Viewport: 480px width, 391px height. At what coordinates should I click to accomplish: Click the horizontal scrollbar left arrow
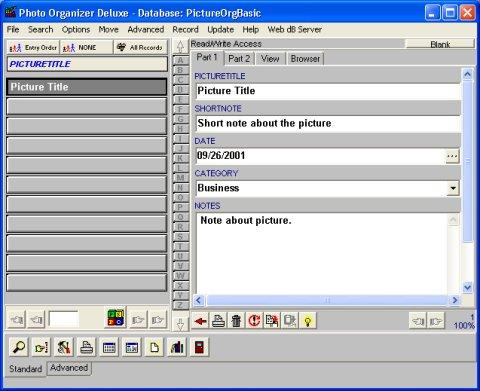199,300
